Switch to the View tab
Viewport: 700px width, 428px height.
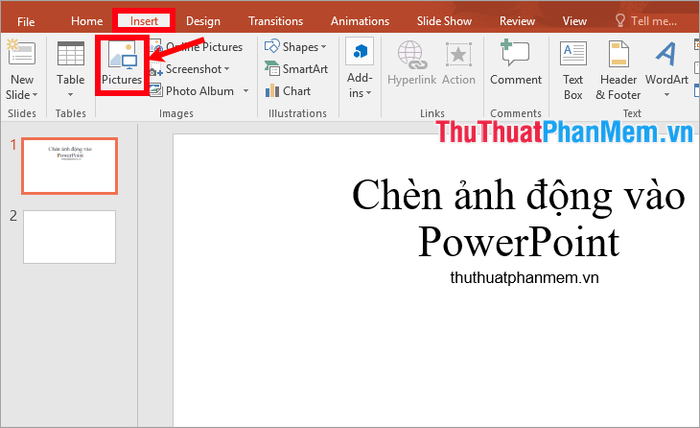[575, 21]
